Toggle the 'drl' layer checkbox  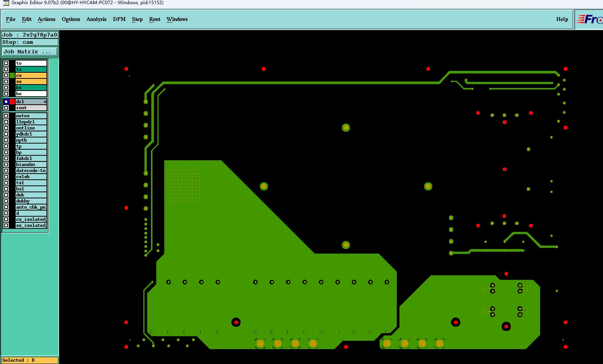point(6,102)
